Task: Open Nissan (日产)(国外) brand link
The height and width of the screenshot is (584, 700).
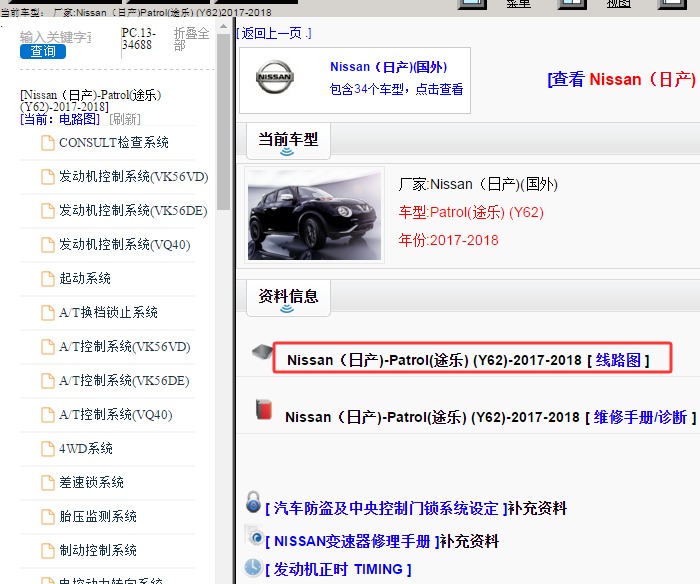Action: pyautogui.click(x=388, y=67)
